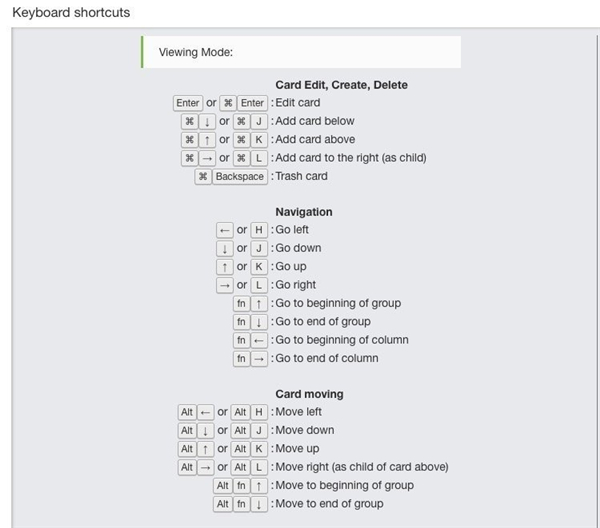Click the Keyboard shortcuts title
600x528 pixels.
click(x=71, y=13)
